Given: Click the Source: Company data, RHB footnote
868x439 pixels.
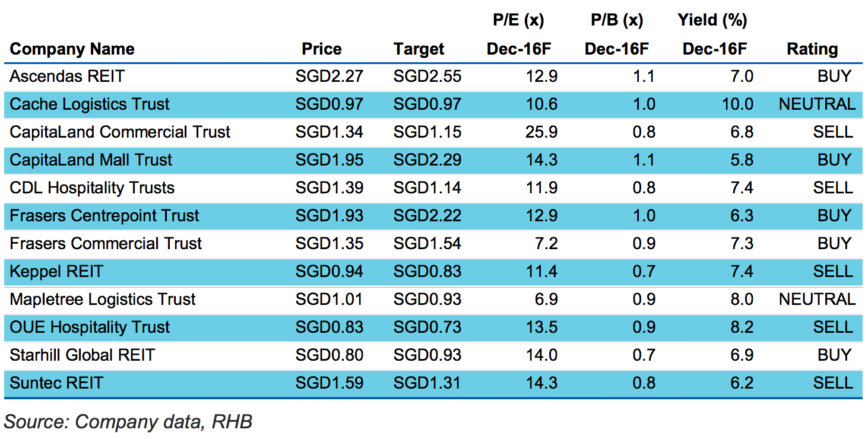Looking at the screenshot, I should (x=128, y=422).
